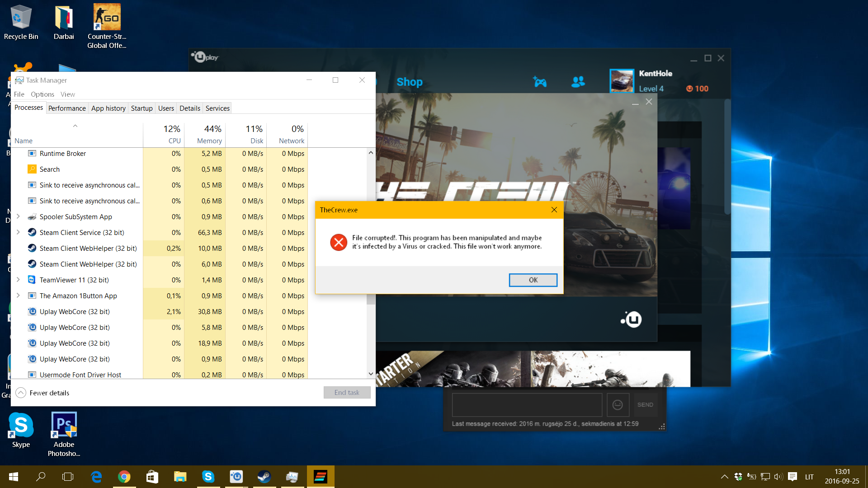Click sort arrow above Name column
This screenshot has height=488, width=868.
pyautogui.click(x=75, y=126)
